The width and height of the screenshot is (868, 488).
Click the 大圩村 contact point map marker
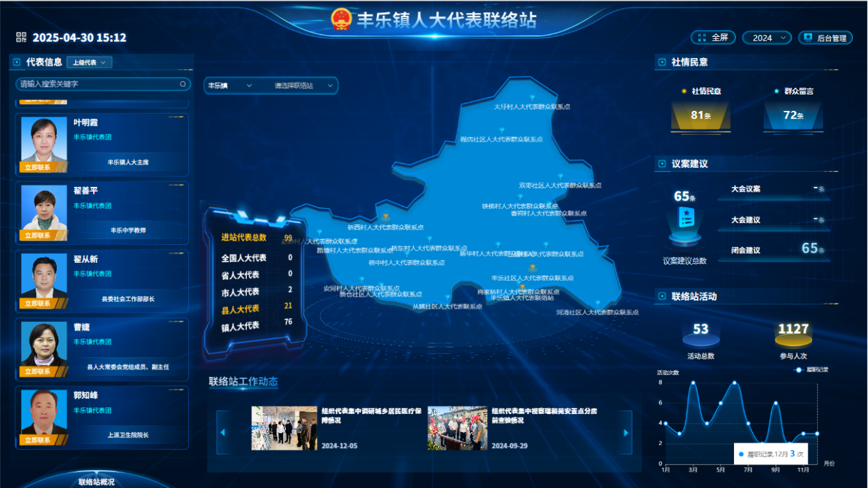(532, 98)
